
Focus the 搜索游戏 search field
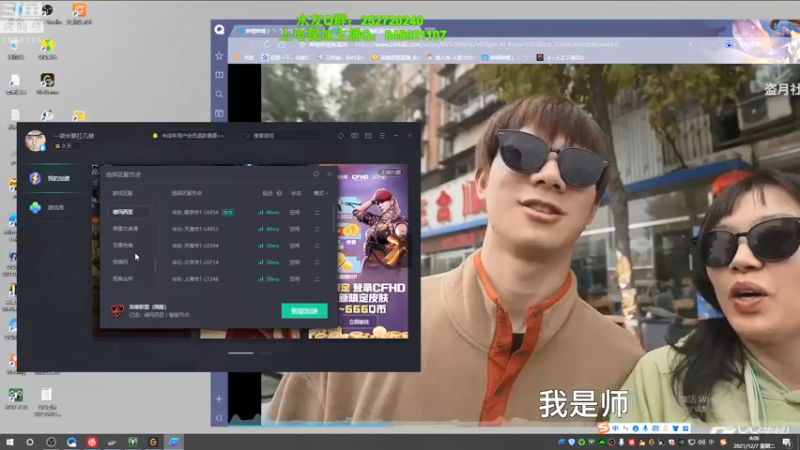click(283, 136)
